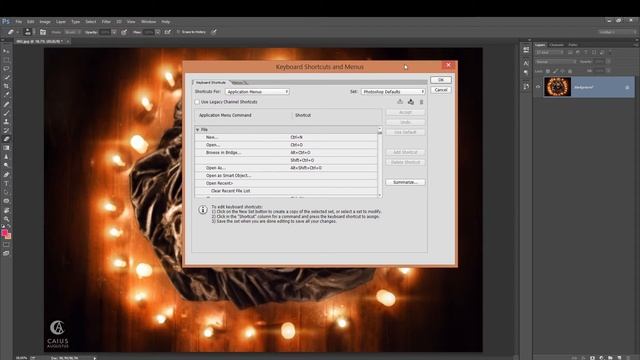
Task: Switch to the Paths panel tab
Action: pos(573,45)
